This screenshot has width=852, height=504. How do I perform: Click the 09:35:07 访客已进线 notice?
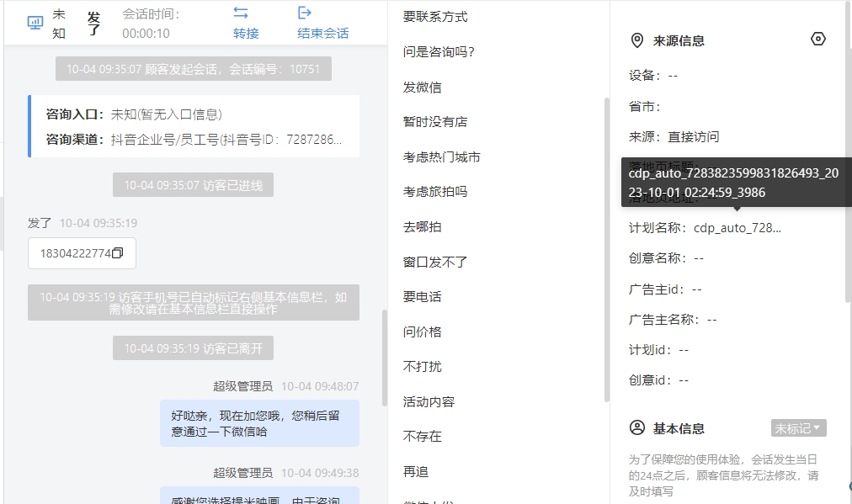tap(193, 185)
